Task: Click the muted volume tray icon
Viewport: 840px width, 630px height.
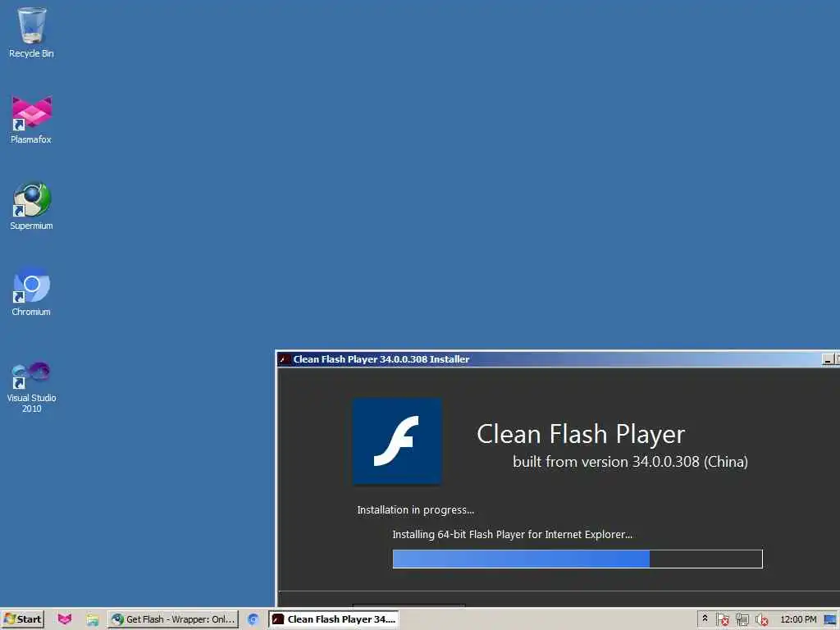Action: (761, 619)
